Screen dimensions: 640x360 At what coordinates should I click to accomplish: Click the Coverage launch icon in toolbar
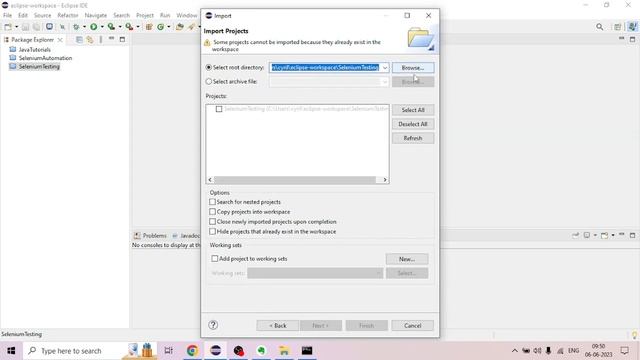pos(111,27)
